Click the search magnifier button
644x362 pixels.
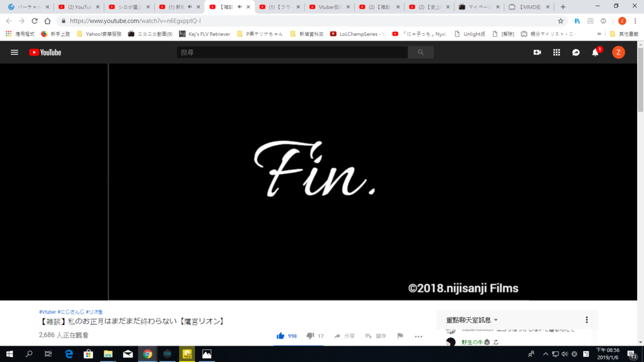pos(421,52)
